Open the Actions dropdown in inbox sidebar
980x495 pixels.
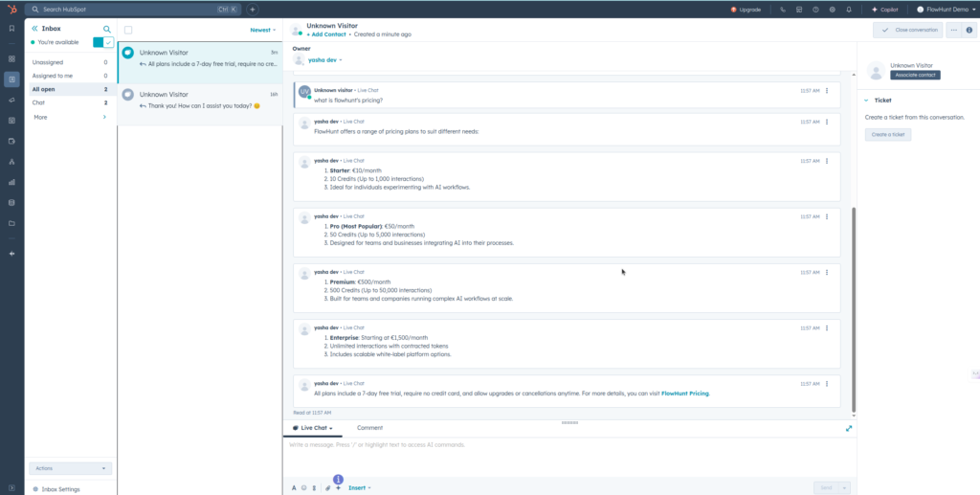coord(71,468)
